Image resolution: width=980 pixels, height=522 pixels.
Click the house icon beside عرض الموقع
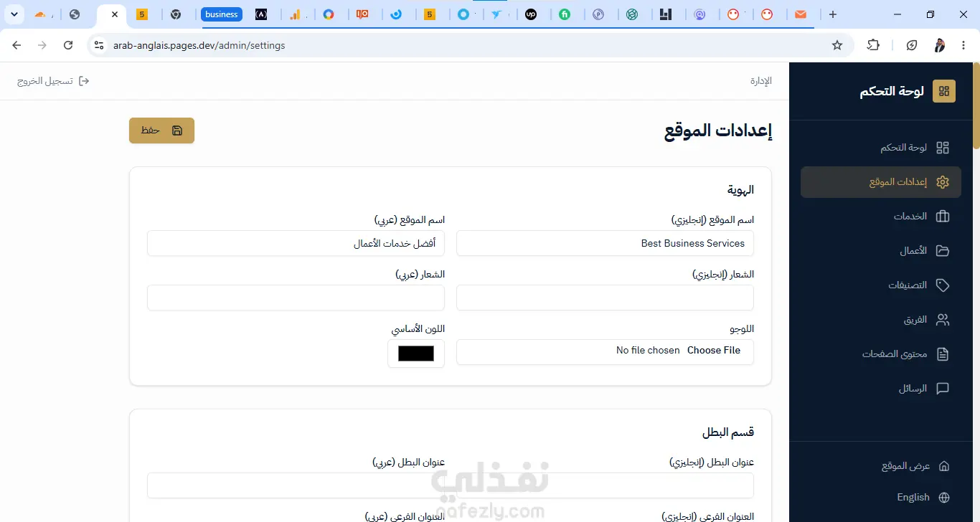944,466
